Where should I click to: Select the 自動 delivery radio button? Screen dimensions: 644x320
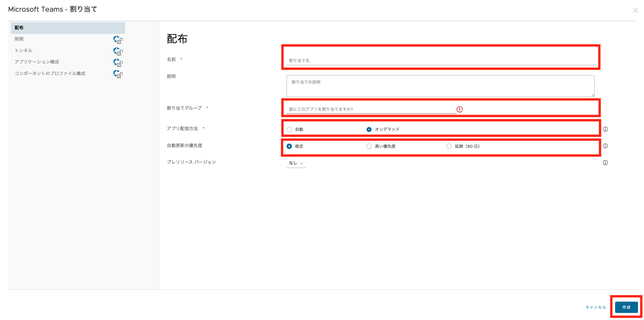pos(289,129)
